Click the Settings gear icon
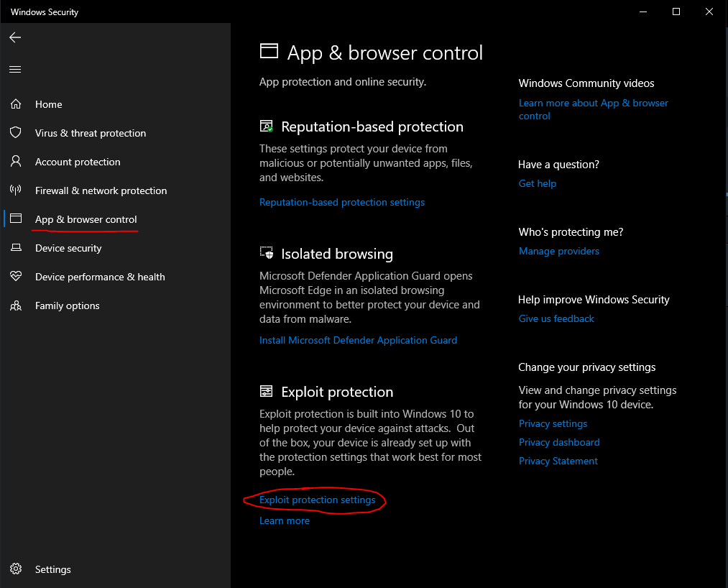 (15, 569)
